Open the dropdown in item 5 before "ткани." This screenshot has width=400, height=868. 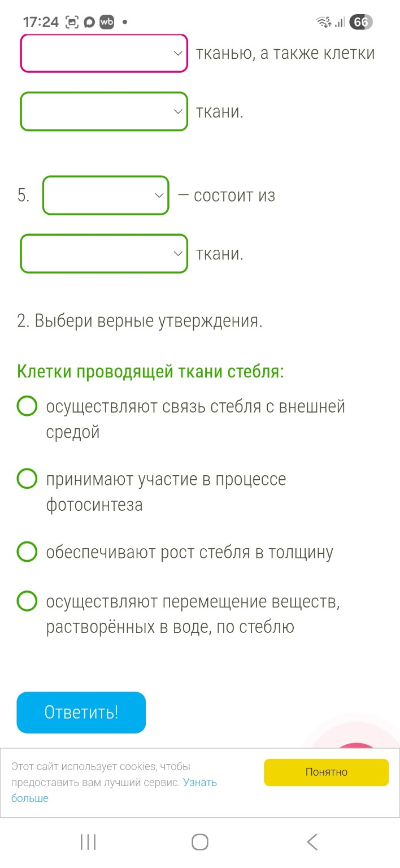pos(103,253)
